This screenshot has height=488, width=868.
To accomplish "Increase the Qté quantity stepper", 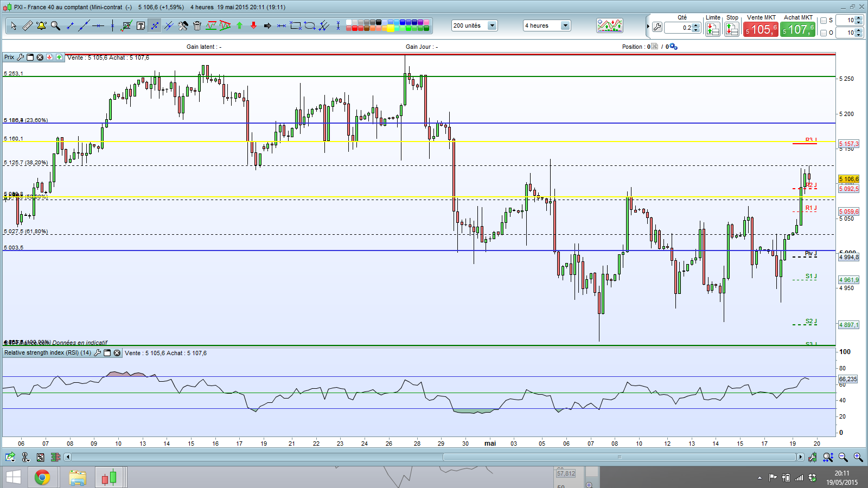I will [x=696, y=25].
